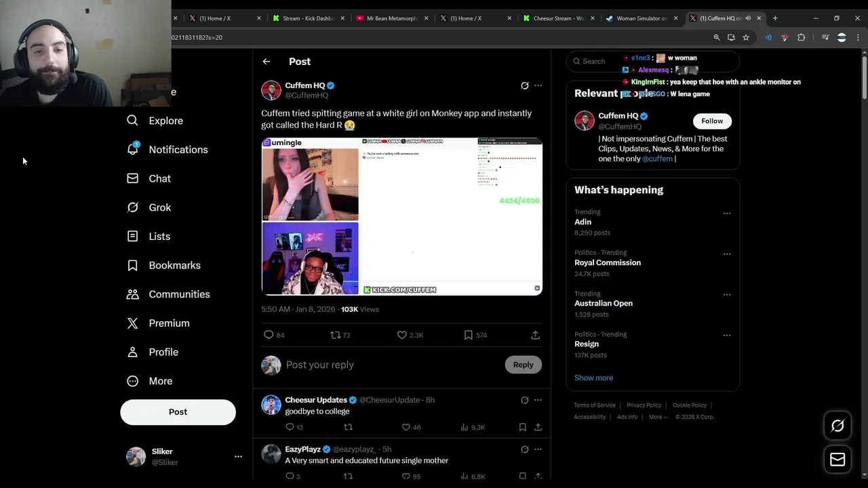This screenshot has height=488, width=868.
Task: Click the 103K Views count
Action: [x=359, y=309]
